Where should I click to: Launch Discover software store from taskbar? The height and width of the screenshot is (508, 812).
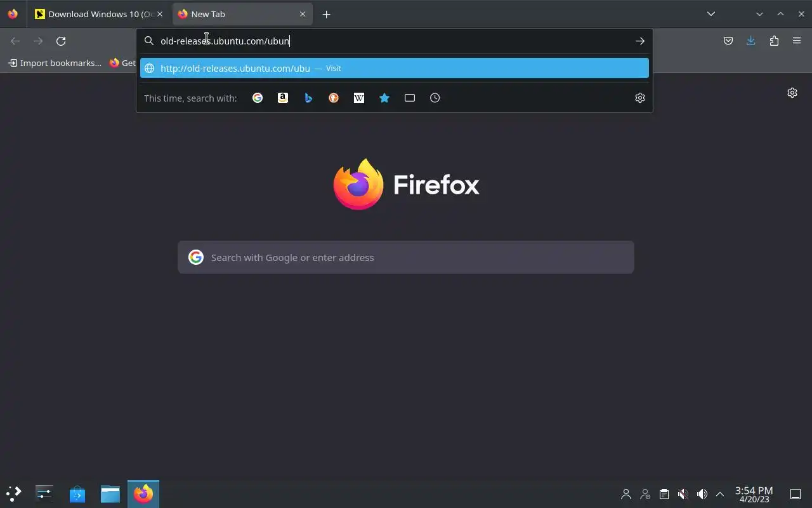tap(77, 493)
